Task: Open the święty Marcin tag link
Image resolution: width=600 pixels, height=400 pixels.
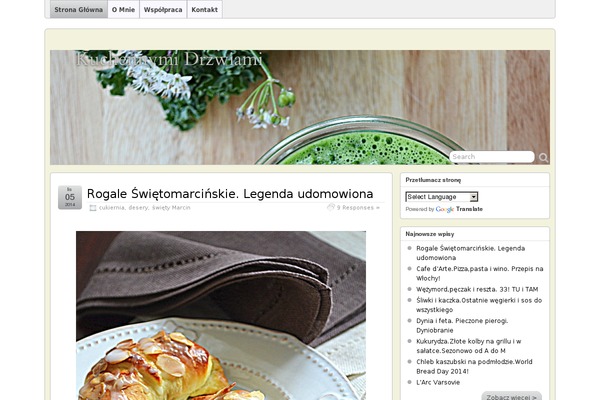Action: click(171, 207)
